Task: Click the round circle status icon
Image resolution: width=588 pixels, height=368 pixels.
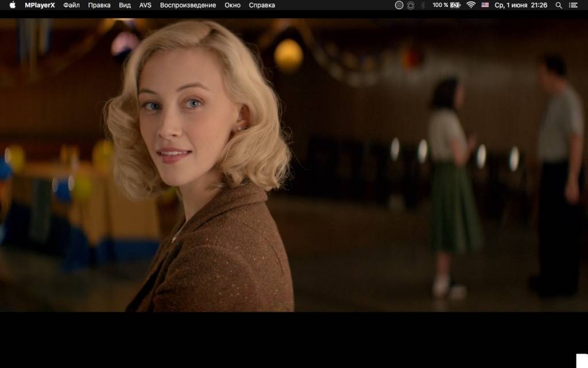Action: click(x=399, y=5)
